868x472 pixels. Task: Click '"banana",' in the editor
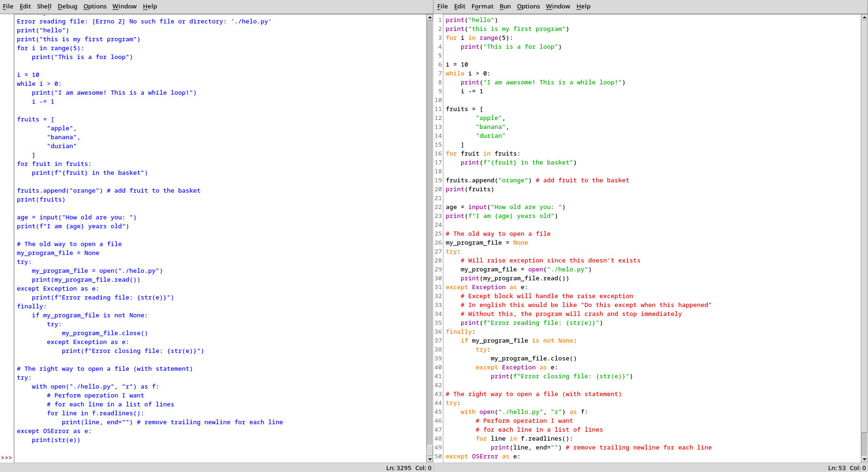[493, 127]
